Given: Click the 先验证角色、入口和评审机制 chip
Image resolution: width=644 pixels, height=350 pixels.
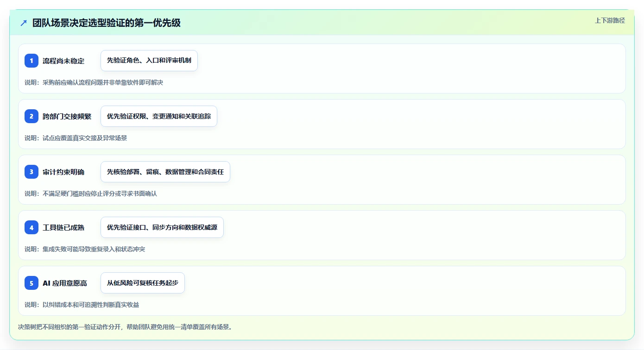Looking at the screenshot, I should tap(149, 61).
